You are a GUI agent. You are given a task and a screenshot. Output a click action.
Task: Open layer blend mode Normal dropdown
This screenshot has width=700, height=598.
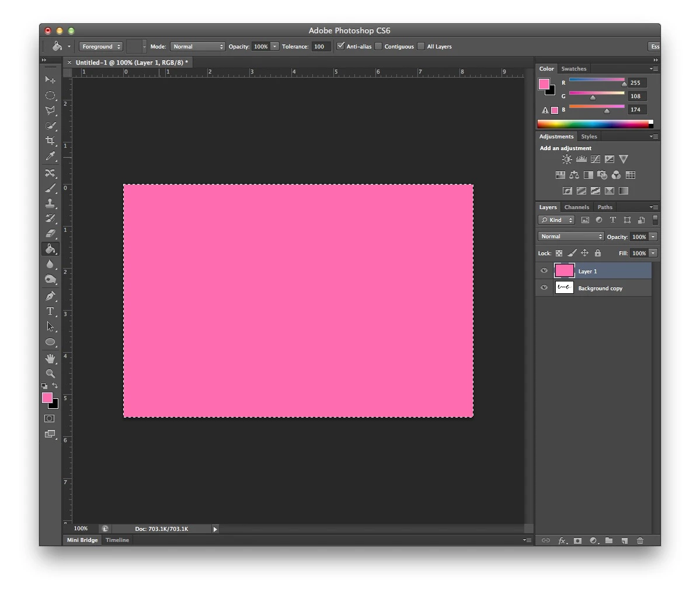pos(571,237)
